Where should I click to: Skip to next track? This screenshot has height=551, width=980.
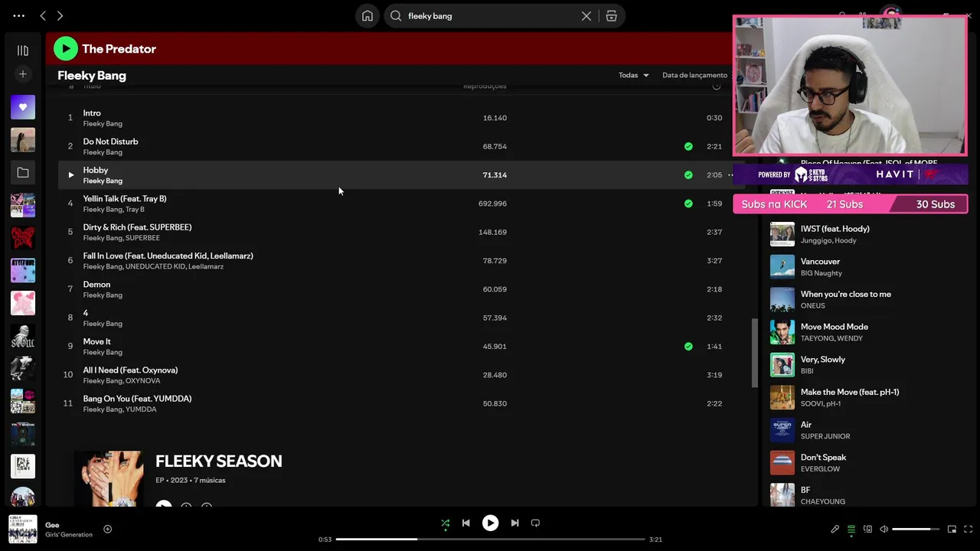(514, 523)
